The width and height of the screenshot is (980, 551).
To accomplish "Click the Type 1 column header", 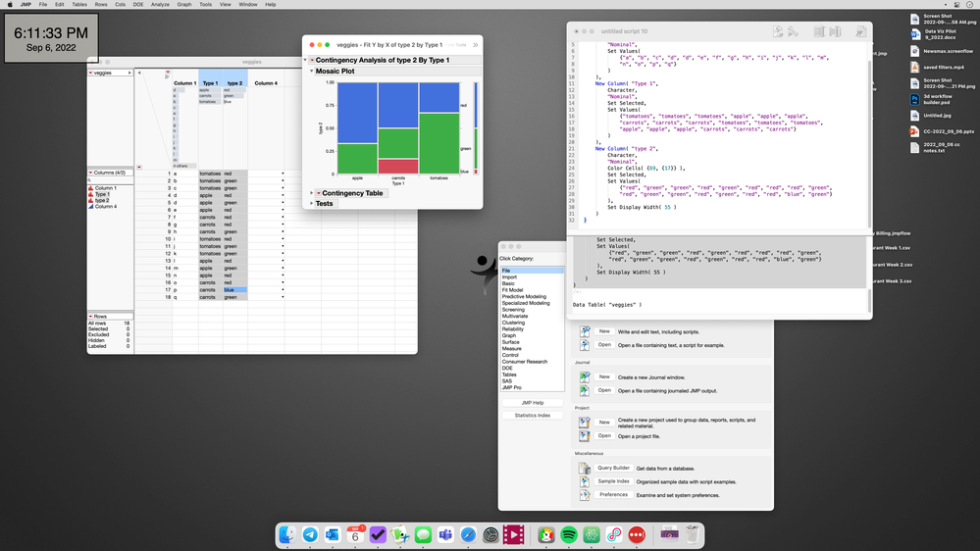I will 211,83.
